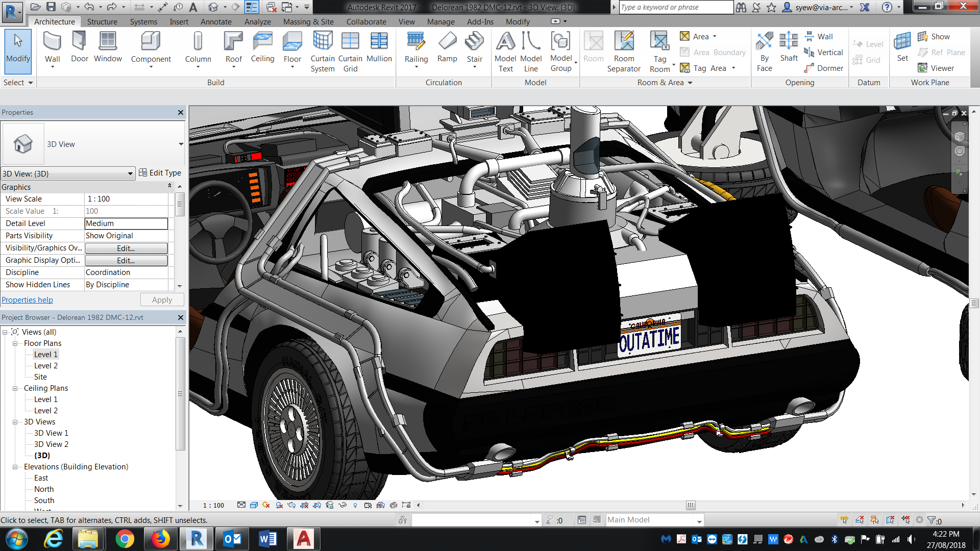Screen dimensions: 980x551
Task: Click the horizontal view scrollbar thumb
Action: click(690, 505)
